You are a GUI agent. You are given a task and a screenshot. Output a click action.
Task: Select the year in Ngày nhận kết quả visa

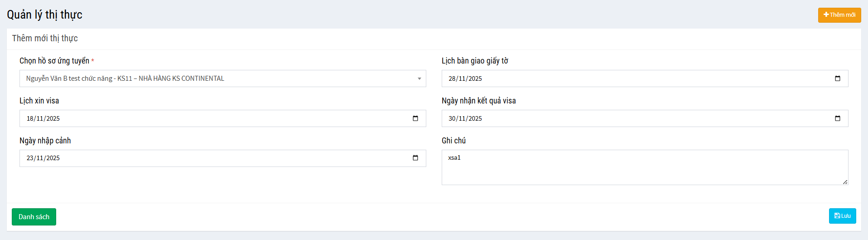[x=475, y=119]
